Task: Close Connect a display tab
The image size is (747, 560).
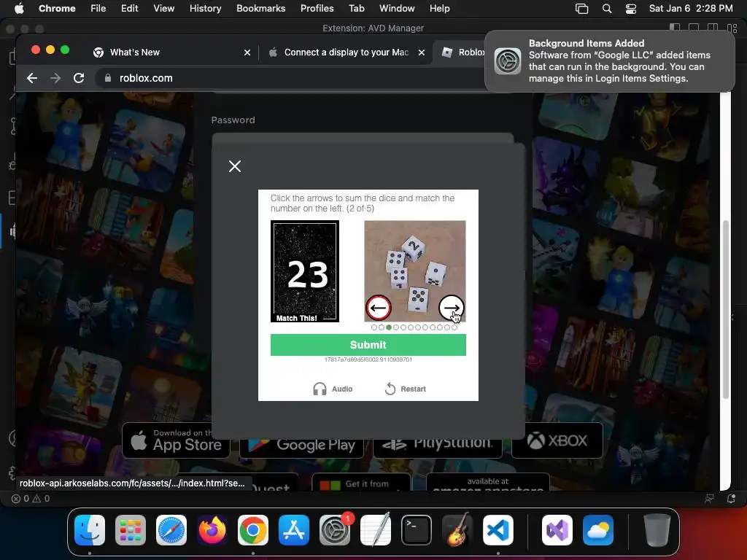Action: click(x=421, y=52)
